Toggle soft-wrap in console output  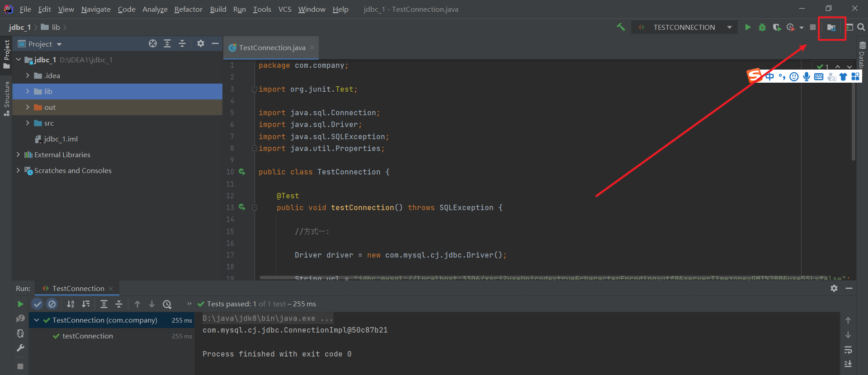(x=848, y=350)
